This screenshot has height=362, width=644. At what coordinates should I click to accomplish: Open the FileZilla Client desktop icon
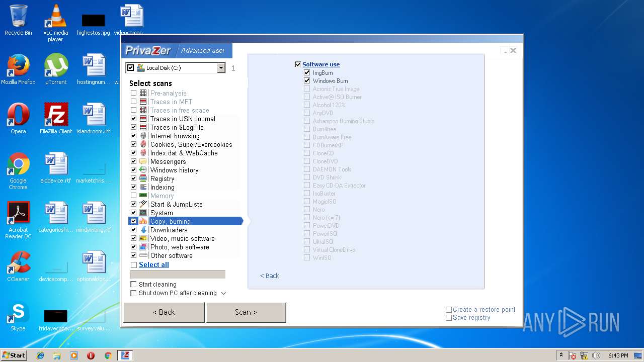(56, 119)
